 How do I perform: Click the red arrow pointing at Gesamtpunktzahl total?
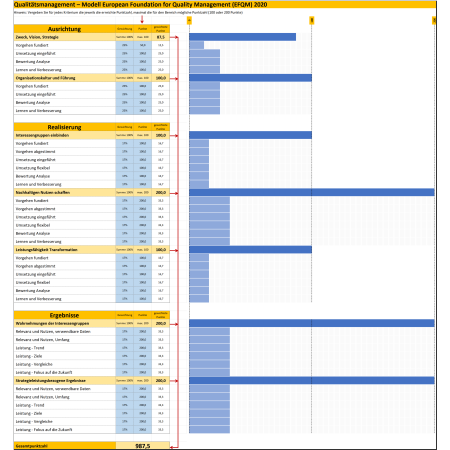coord(174,447)
